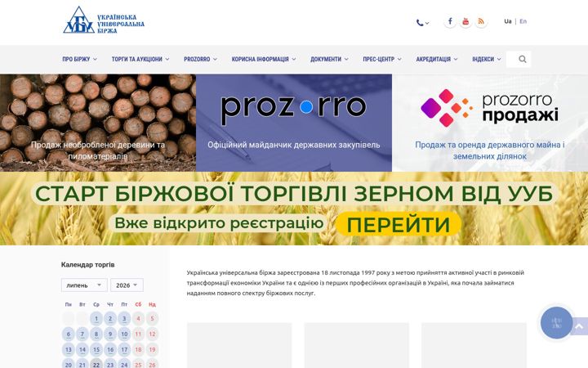The height and width of the screenshot is (368, 588).
Task: Expand the КОРИСНА ІНФОРМАЦІЯ menu
Action: (x=264, y=59)
